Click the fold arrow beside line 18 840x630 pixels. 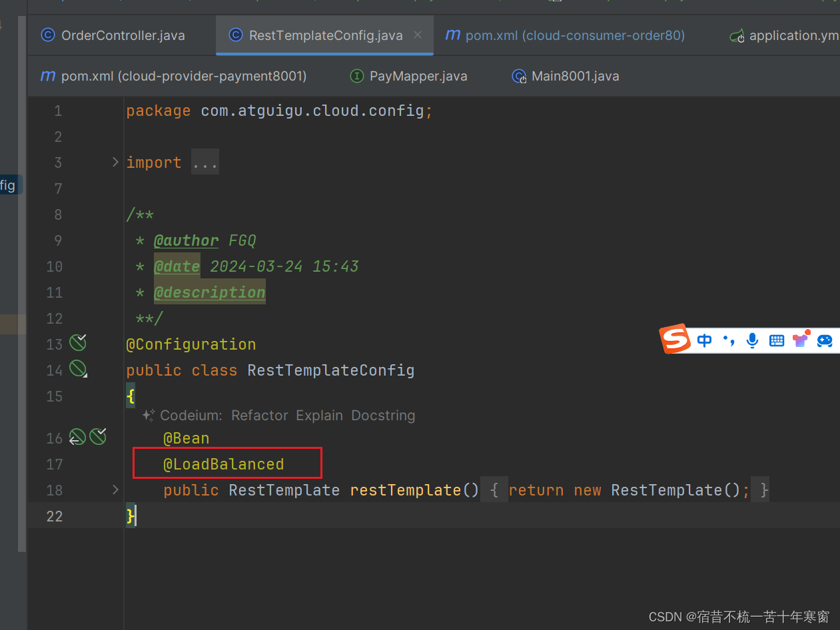point(115,489)
